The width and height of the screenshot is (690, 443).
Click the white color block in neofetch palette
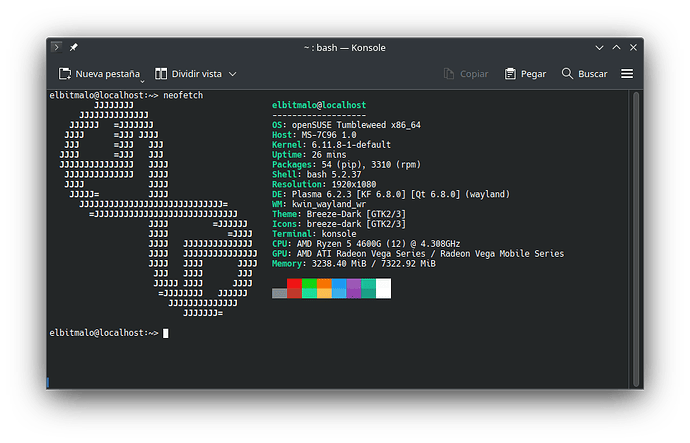[x=383, y=288]
